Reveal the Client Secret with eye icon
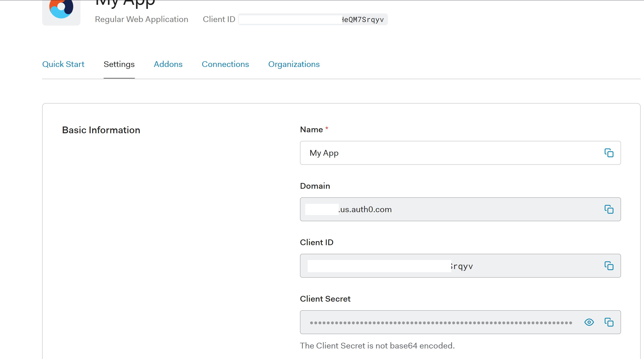 (589, 322)
